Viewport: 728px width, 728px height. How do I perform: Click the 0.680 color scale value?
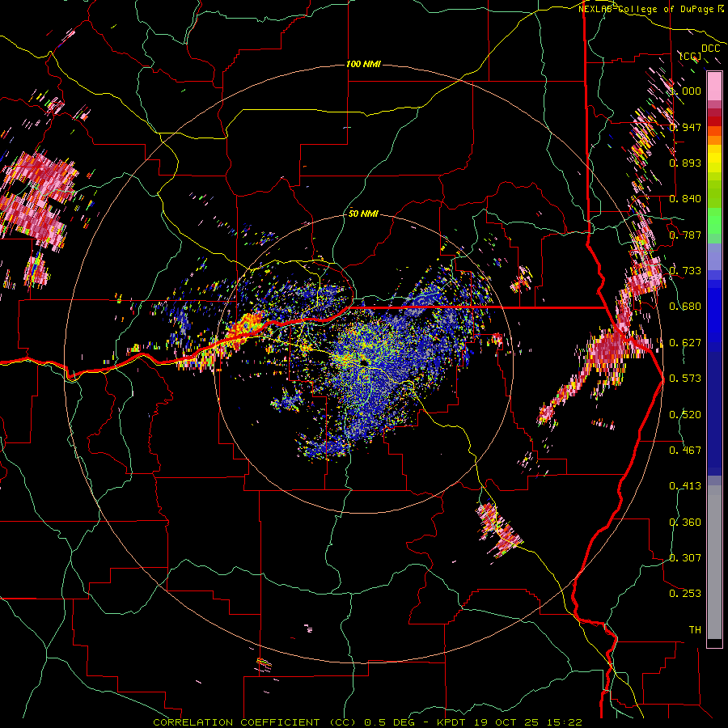[x=685, y=307]
